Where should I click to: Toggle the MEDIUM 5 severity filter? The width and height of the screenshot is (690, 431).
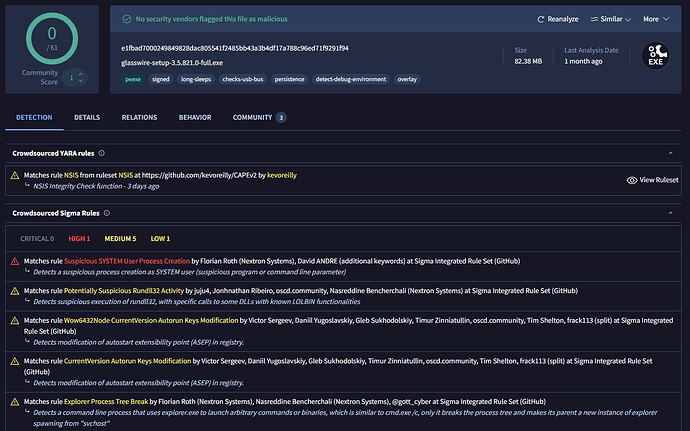click(119, 238)
